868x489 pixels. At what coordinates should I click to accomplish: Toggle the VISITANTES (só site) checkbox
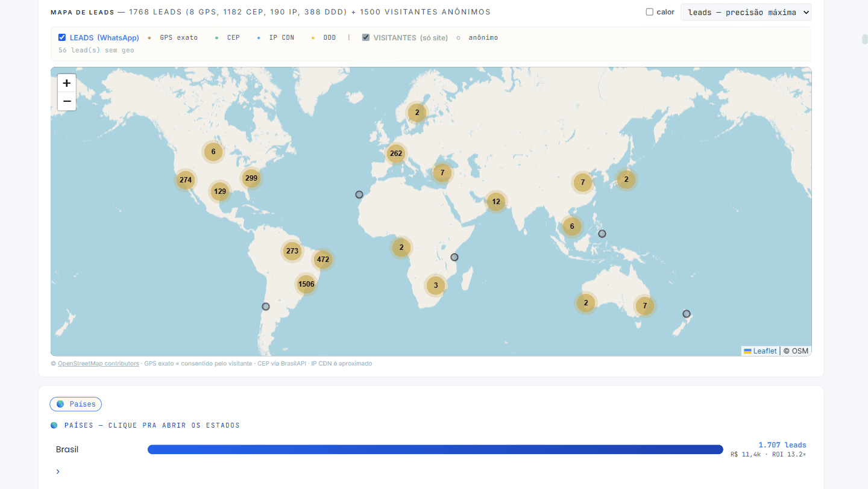point(366,37)
